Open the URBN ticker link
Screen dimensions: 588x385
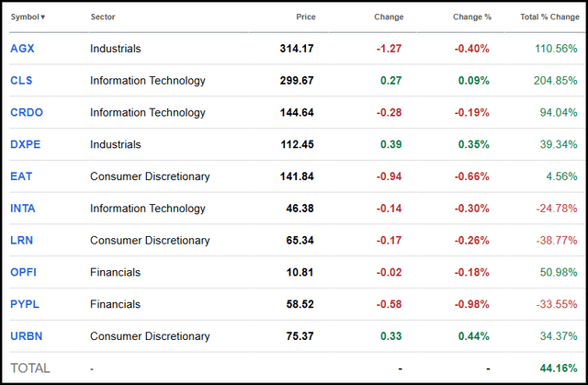(x=26, y=336)
